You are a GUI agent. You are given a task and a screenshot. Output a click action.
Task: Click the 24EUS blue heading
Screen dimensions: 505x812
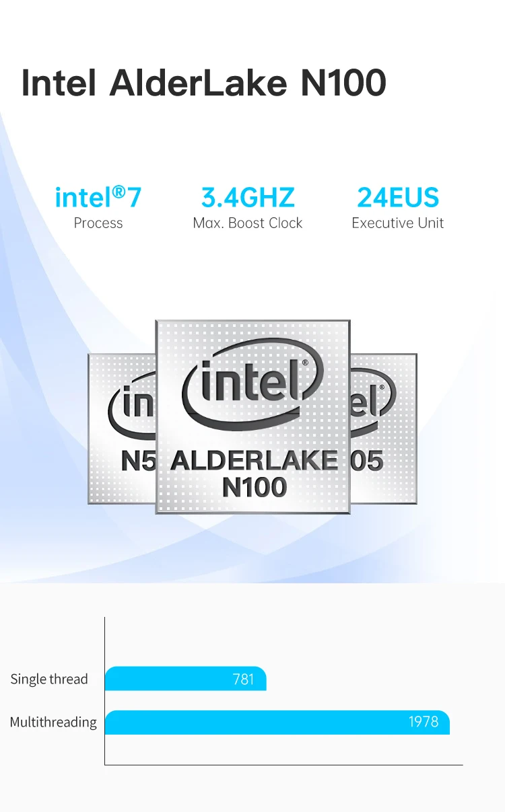pos(398,198)
